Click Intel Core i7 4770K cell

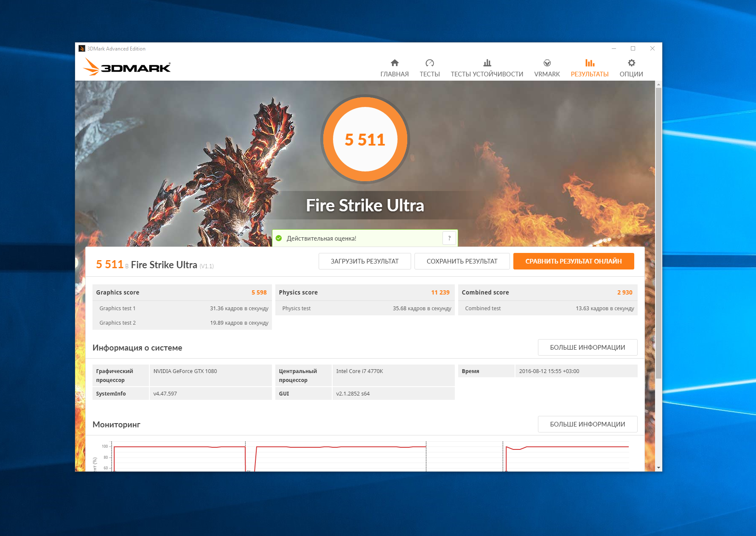394,375
